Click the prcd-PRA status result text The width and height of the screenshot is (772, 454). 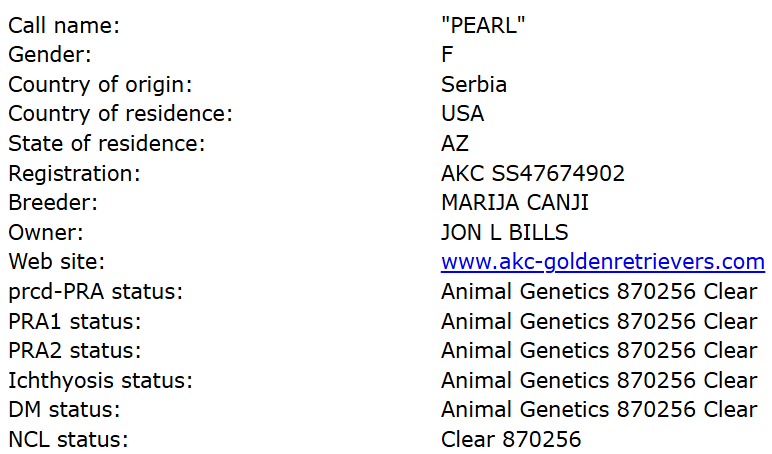coord(598,292)
